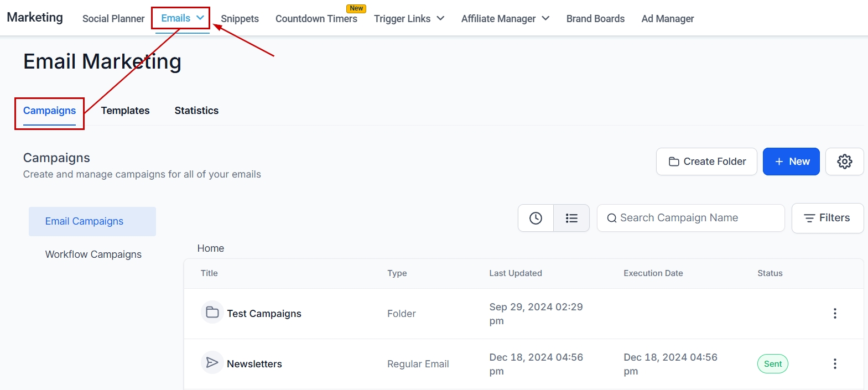
Task: Click the Create Folder button
Action: point(706,162)
